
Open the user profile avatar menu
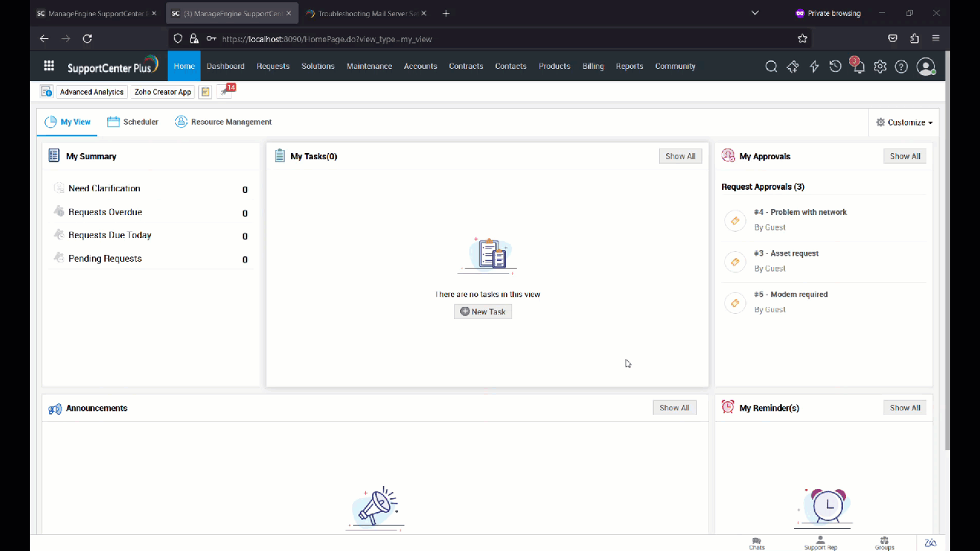coord(926,67)
